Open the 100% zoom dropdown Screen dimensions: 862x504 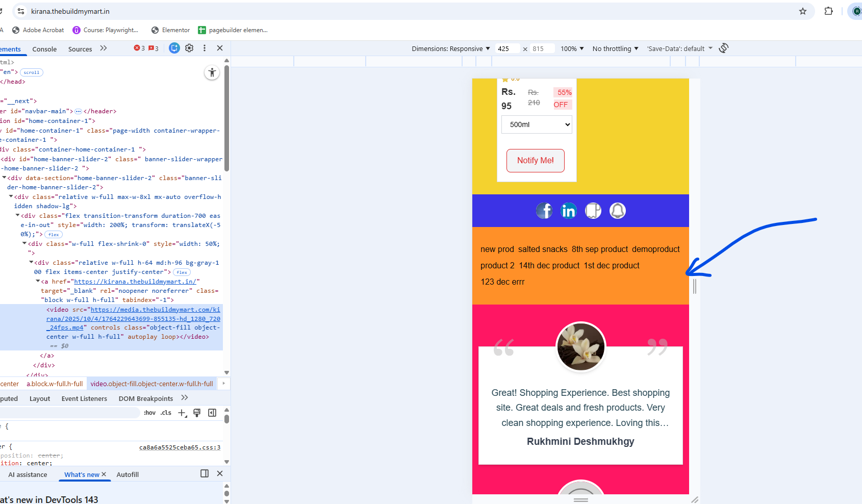coord(572,49)
